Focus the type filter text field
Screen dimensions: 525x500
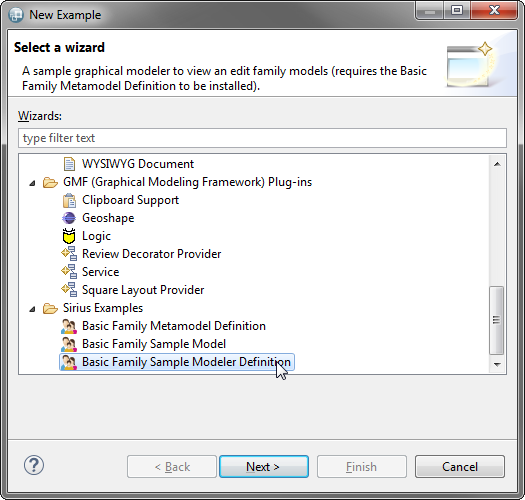262,138
